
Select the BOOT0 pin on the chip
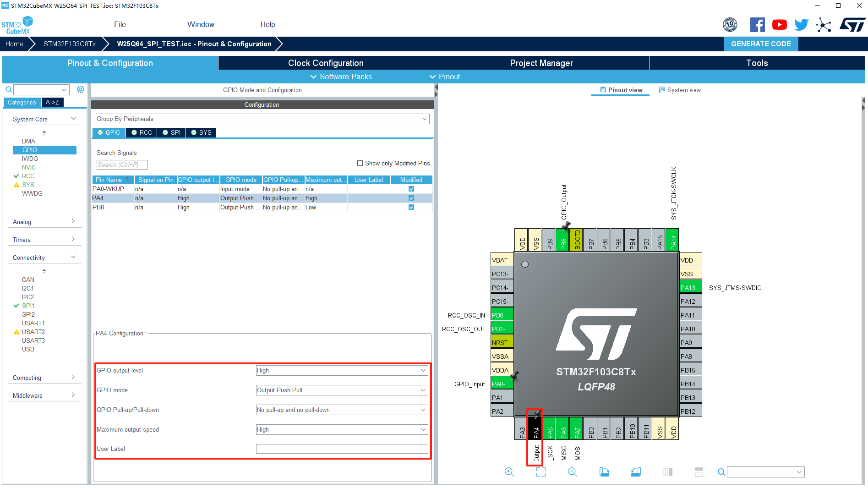pyautogui.click(x=576, y=240)
